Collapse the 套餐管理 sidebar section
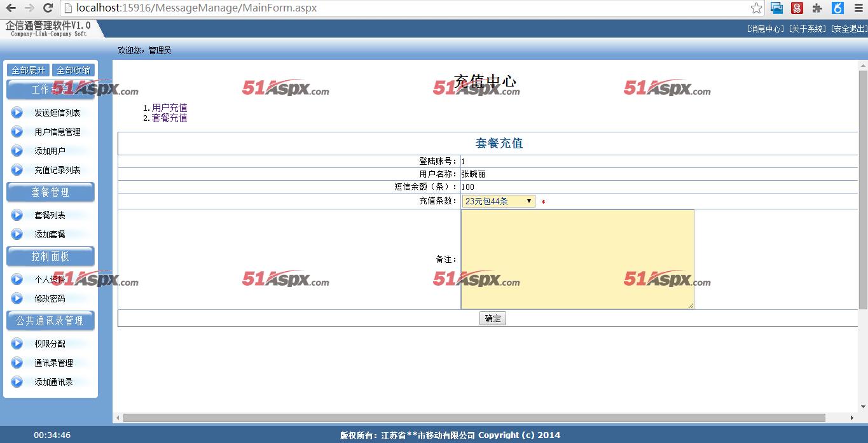Image resolution: width=868 pixels, height=443 pixels. [50, 192]
